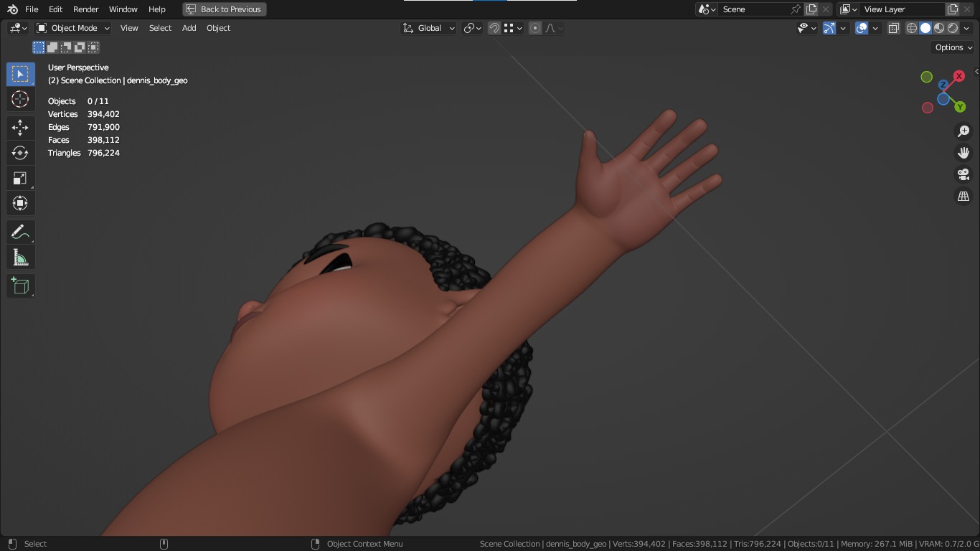Choose the Invert Selection mode icon
This screenshot has height=551, width=980.
click(80, 47)
